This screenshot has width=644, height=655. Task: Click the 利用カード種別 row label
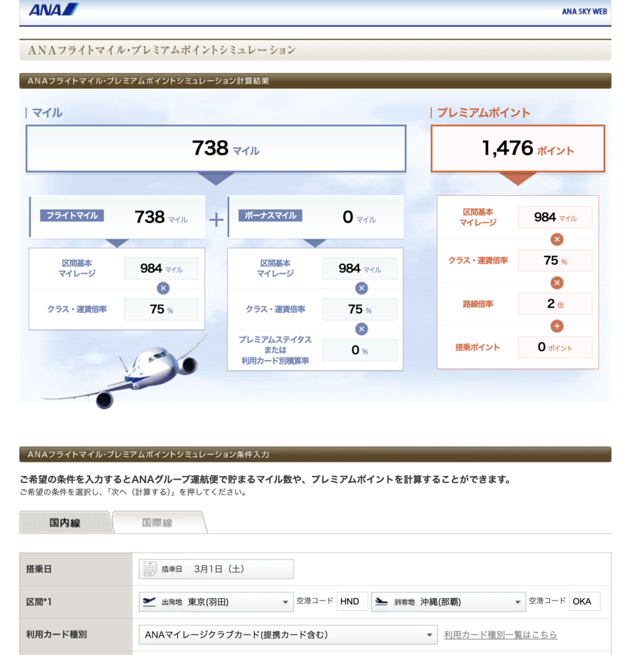pos(56,635)
